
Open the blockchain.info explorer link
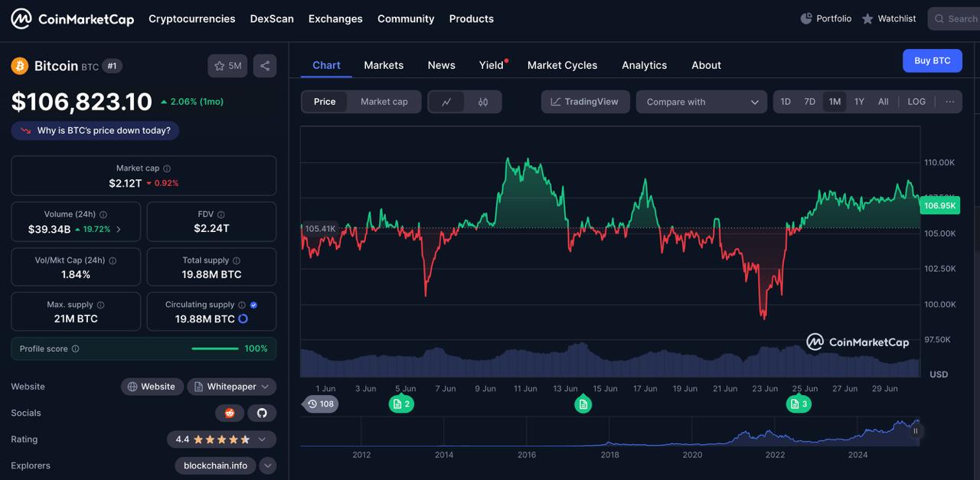[216, 465]
